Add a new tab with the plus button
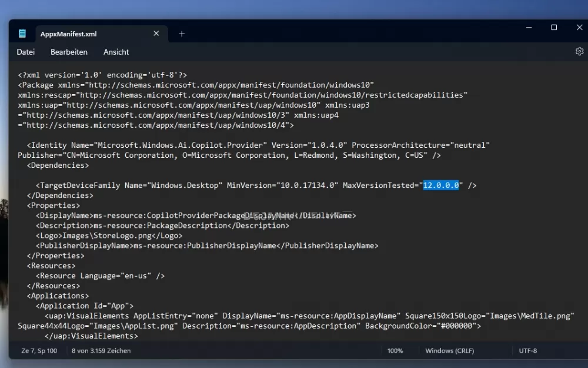This screenshot has width=588, height=368. click(182, 34)
